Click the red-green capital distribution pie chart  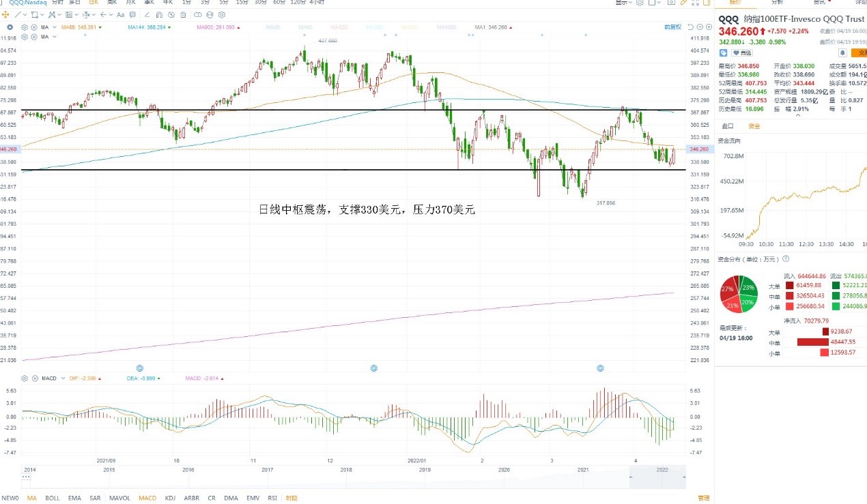coord(738,295)
